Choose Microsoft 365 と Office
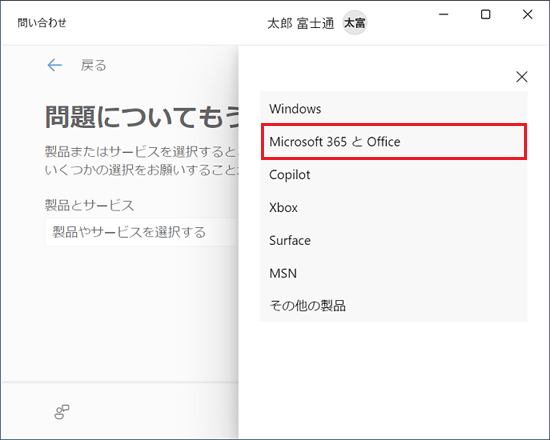 [x=394, y=142]
